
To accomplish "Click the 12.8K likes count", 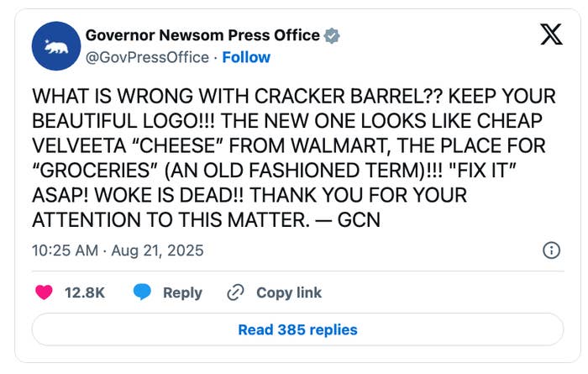I will (85, 292).
